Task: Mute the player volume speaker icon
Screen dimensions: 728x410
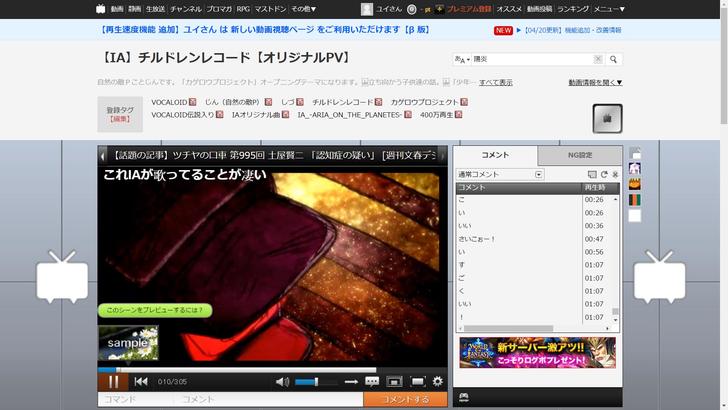Action: (283, 381)
